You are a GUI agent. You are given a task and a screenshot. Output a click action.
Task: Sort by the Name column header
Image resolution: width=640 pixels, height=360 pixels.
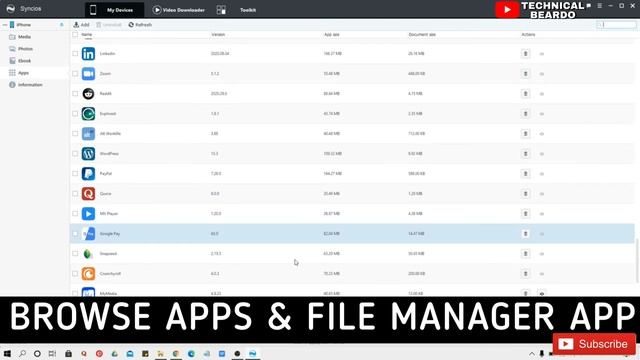click(x=87, y=35)
